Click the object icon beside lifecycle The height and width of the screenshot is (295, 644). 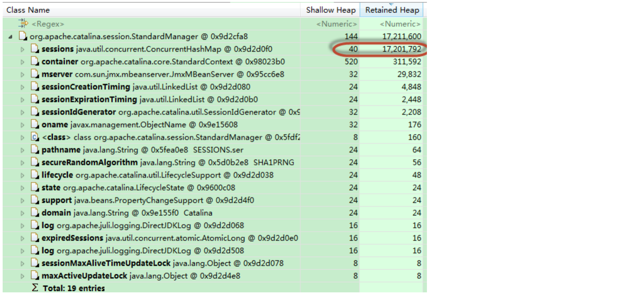pyautogui.click(x=35, y=174)
